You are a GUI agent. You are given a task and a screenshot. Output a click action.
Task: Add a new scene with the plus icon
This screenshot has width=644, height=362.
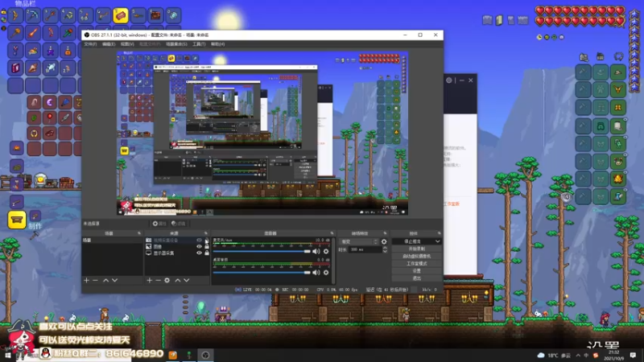pyautogui.click(x=87, y=280)
